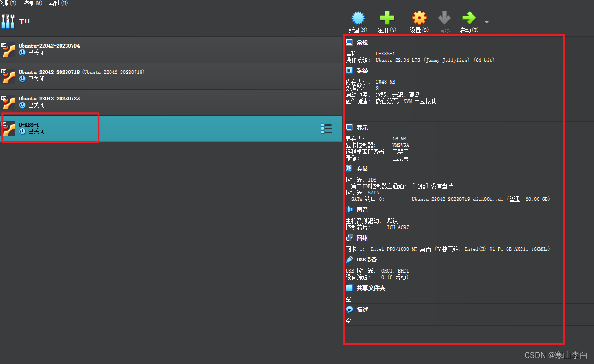Open the Network (网络) section header

click(x=362, y=238)
